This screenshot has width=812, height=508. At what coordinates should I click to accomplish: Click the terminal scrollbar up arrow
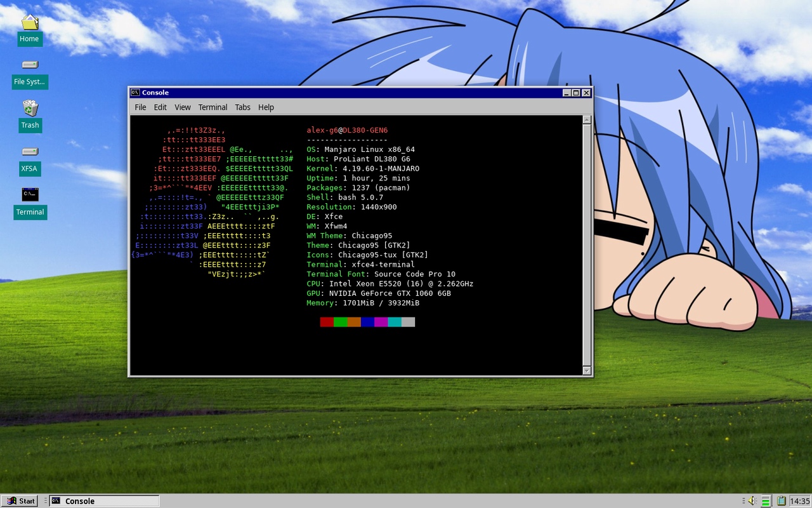(587, 119)
